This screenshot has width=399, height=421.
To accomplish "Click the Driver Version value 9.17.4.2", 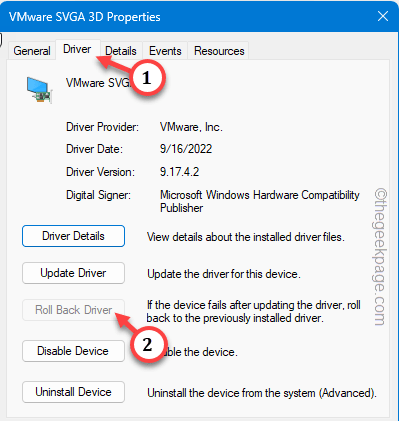I will pyautogui.click(x=179, y=172).
